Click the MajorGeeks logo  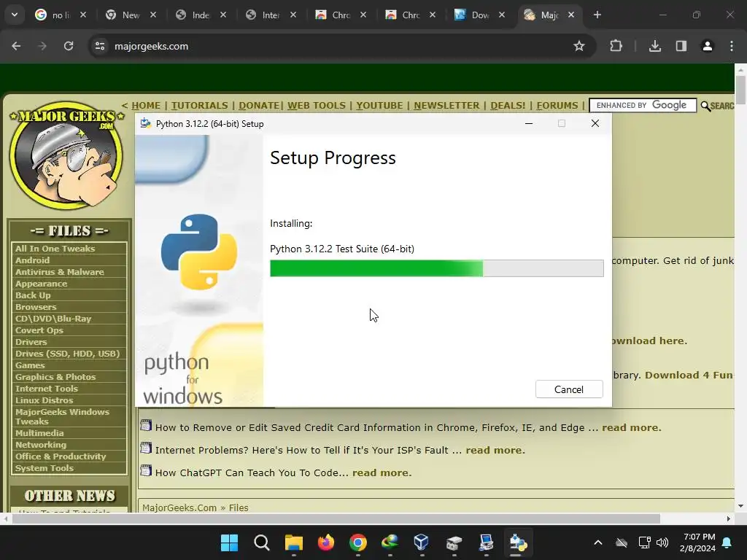[x=66, y=155]
